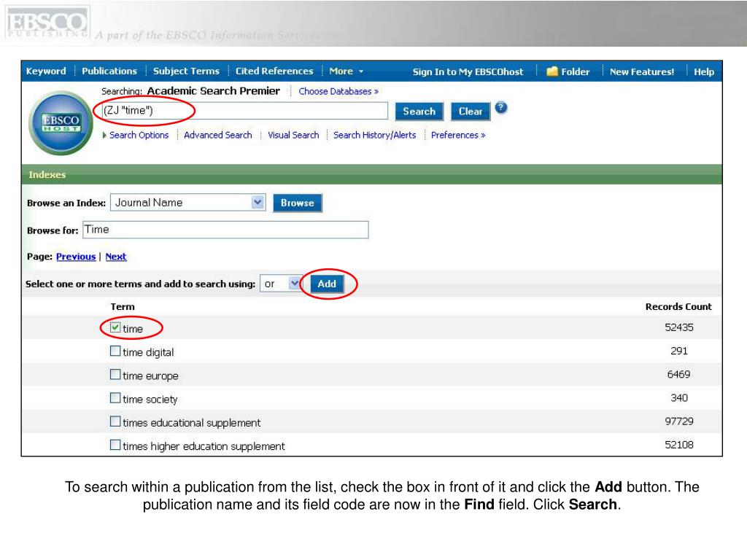
Task: Open the Choose Databases link
Action: pyautogui.click(x=338, y=91)
